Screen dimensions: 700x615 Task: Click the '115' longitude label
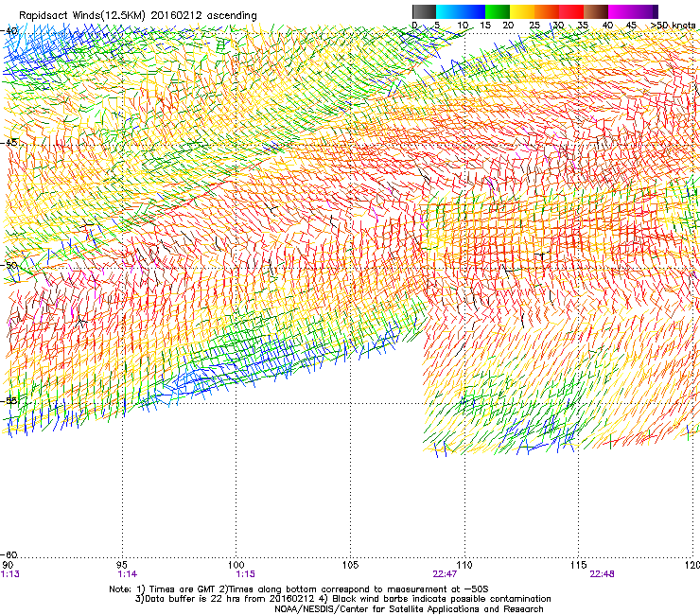pyautogui.click(x=579, y=566)
